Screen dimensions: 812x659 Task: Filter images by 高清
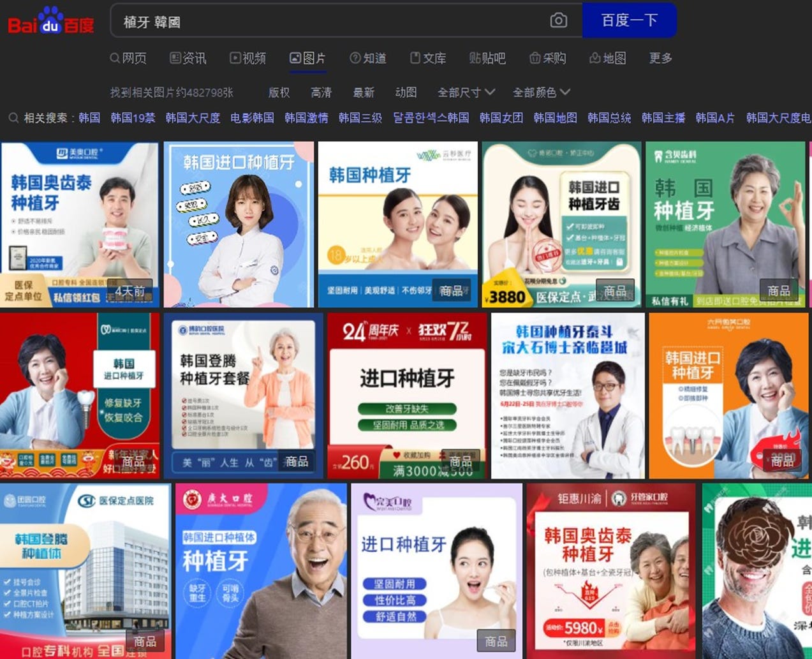pos(321,93)
